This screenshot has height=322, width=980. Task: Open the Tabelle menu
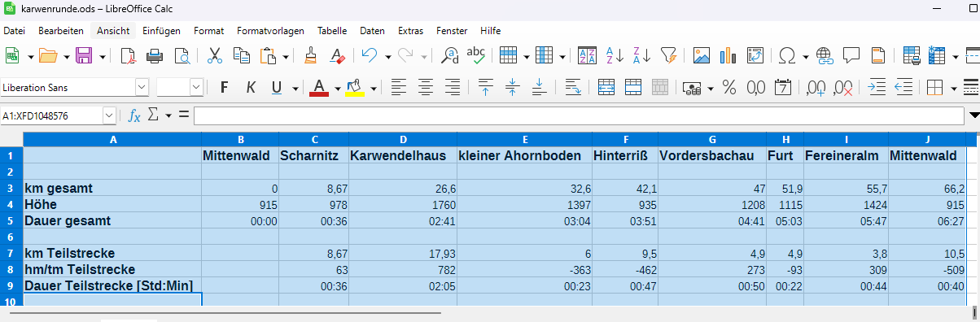[332, 31]
